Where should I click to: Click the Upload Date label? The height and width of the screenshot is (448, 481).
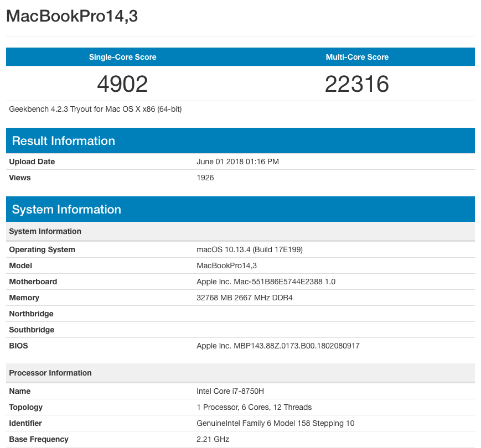[x=32, y=162]
